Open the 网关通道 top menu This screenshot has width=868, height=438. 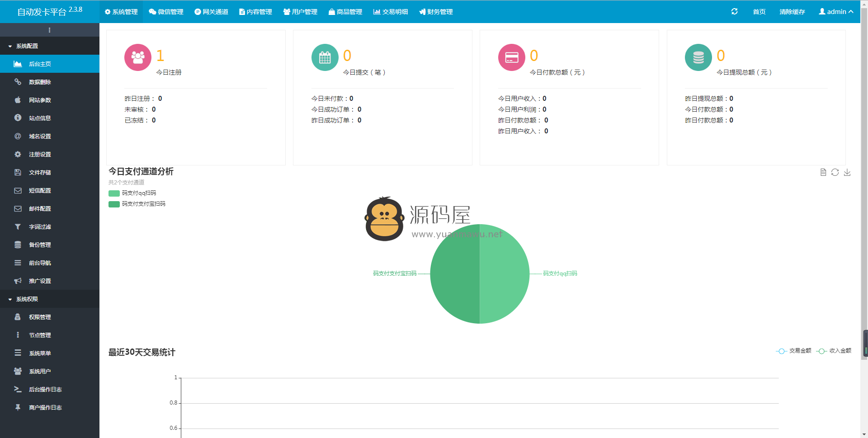pyautogui.click(x=211, y=11)
